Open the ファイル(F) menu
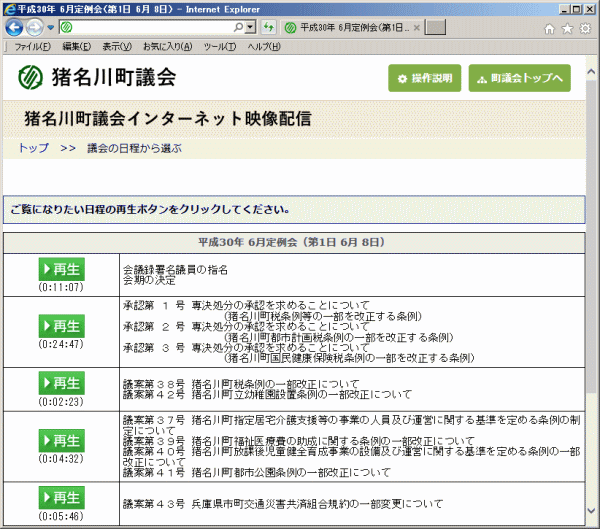Viewport: 600px width, 529px height. tap(33, 47)
